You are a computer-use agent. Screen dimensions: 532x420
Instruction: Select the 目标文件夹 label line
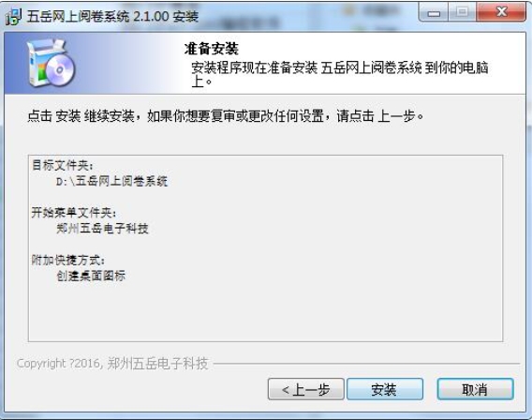(x=63, y=165)
